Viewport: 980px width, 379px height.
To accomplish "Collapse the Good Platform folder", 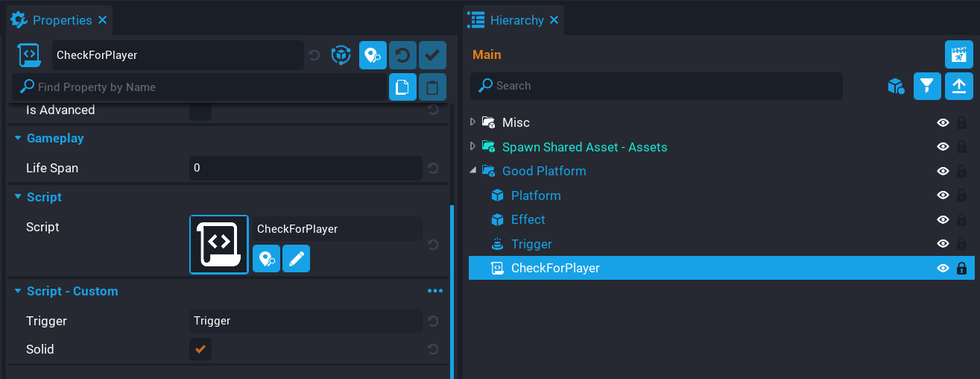I will (x=473, y=171).
